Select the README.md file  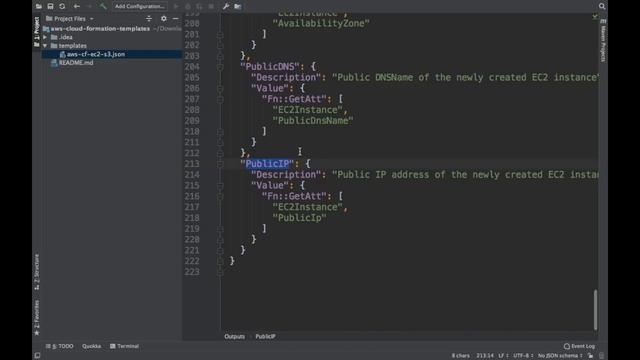(76, 63)
